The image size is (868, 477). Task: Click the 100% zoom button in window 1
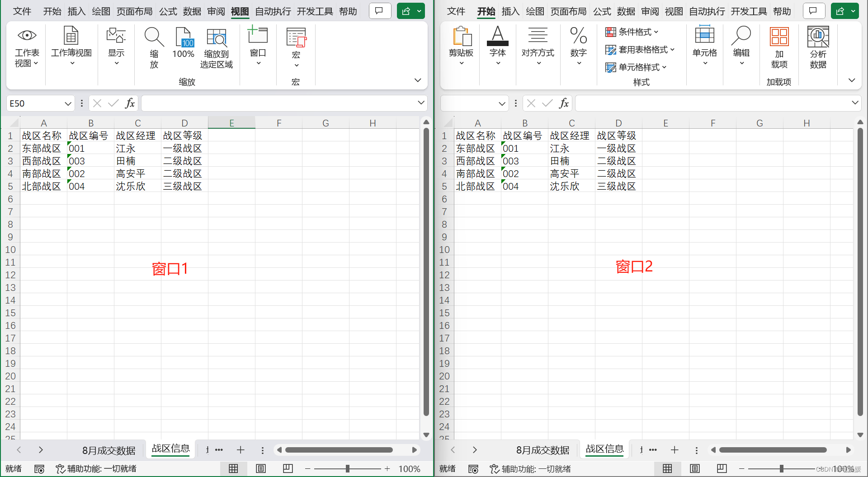coord(184,43)
